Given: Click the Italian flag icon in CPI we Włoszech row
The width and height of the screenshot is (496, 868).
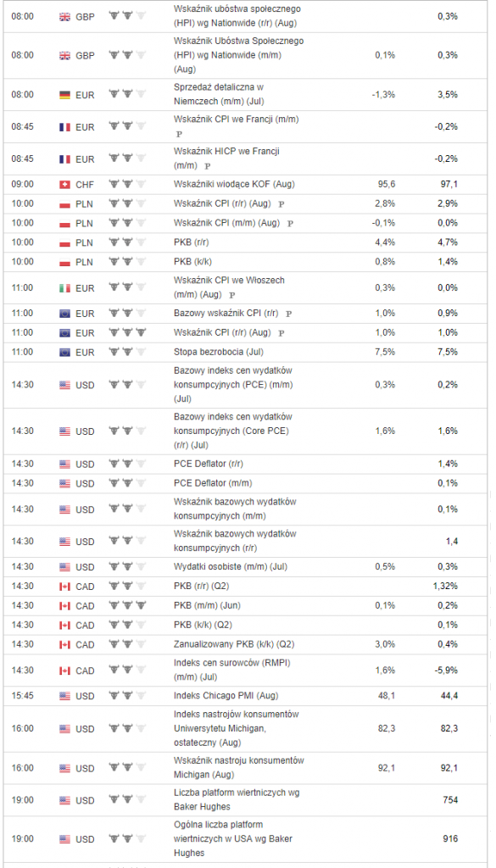Looking at the screenshot, I should 64,288.
